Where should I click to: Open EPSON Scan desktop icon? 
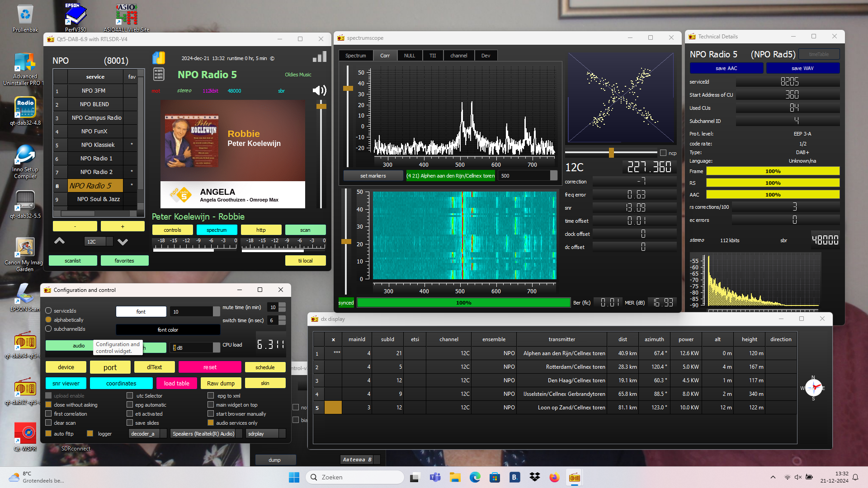[25, 297]
